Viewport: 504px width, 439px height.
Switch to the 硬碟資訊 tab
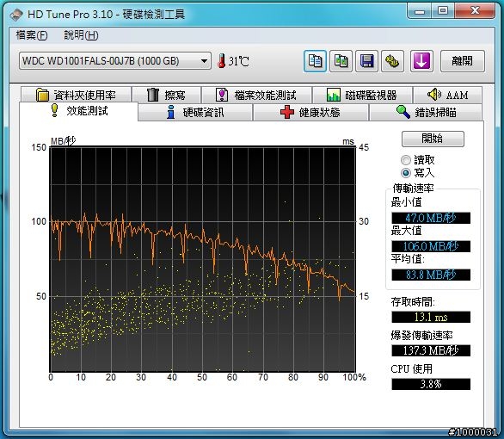(x=196, y=113)
